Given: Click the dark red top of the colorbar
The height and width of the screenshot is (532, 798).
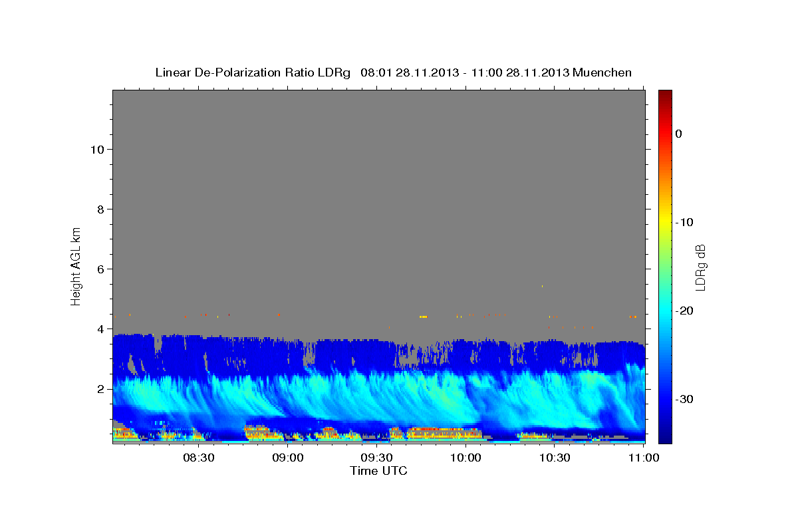Looking at the screenshot, I should pyautogui.click(x=665, y=96).
